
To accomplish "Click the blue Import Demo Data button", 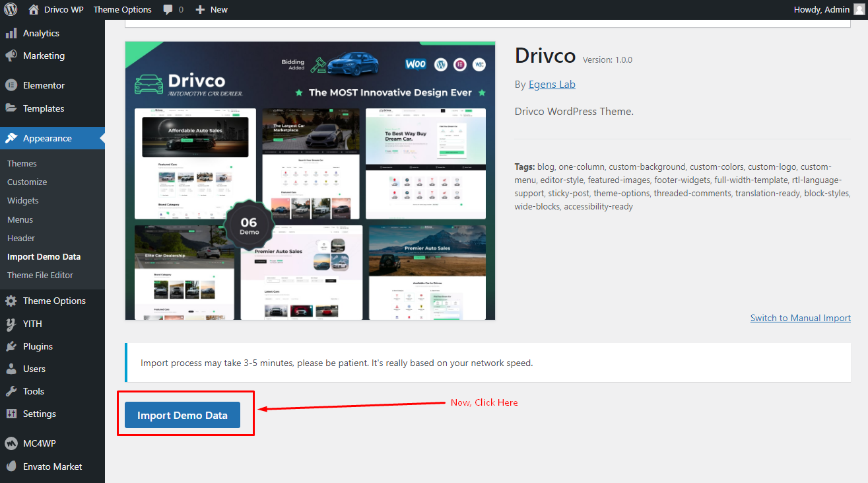I will point(182,415).
